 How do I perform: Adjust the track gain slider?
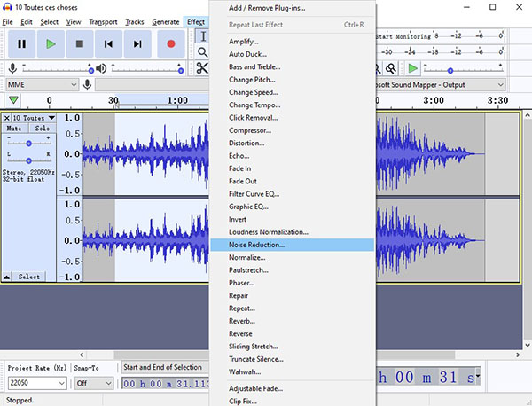click(x=29, y=144)
